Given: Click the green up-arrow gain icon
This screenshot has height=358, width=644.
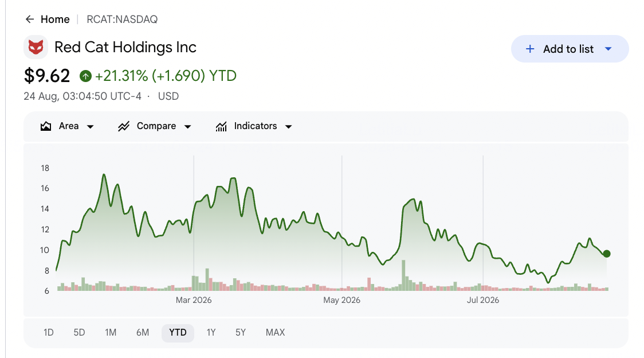Looking at the screenshot, I should coord(85,76).
